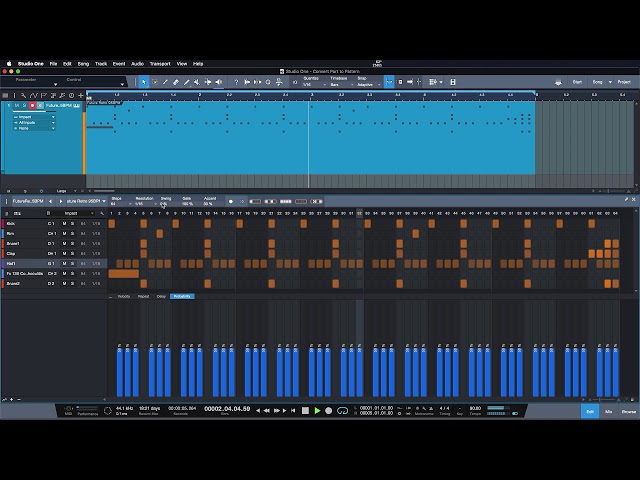Viewport: 640px width, 480px height.
Task: Select the Listen speaker tool
Action: click(219, 82)
